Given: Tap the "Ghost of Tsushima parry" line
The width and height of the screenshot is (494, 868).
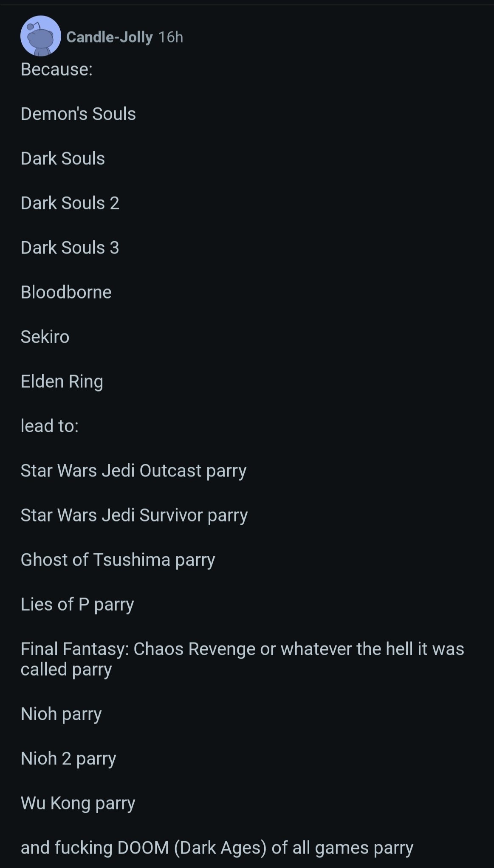Looking at the screenshot, I should point(118,560).
